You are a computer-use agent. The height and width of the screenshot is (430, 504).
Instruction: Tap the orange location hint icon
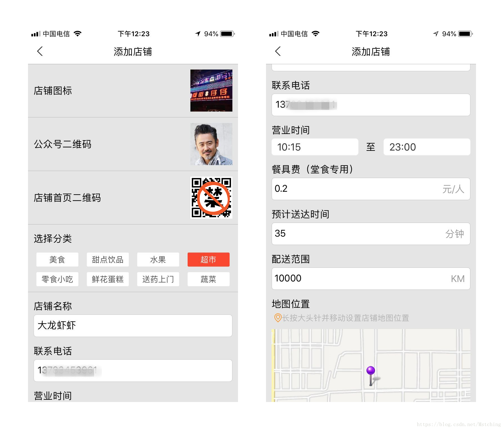pyautogui.click(x=277, y=318)
